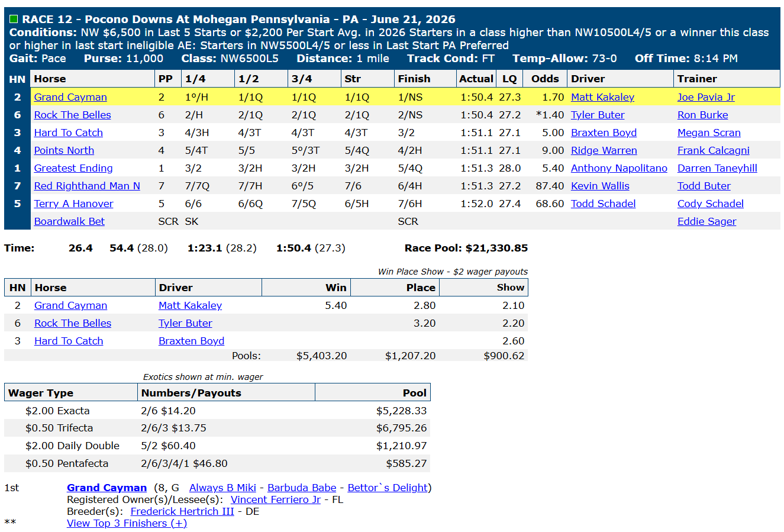
Task: Click the green square icon beside Race 12
Action: click(x=14, y=20)
